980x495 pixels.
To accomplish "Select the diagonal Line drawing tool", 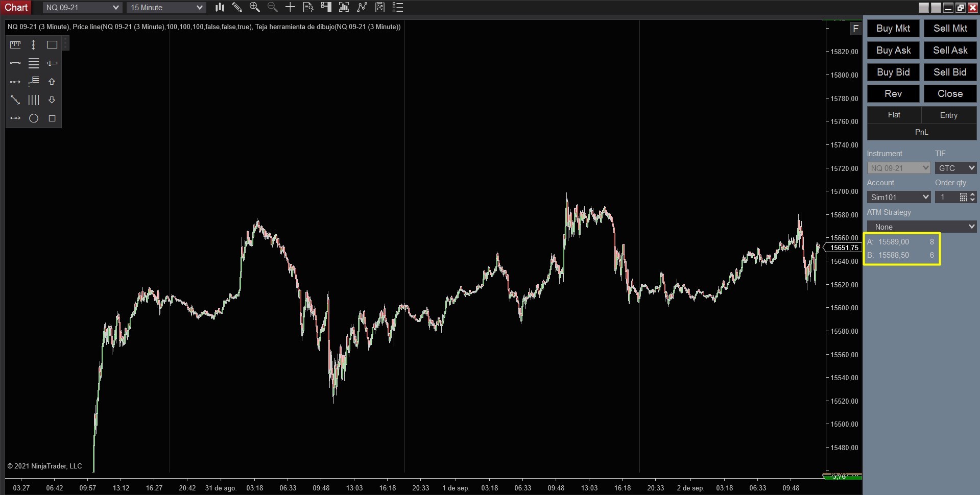I will click(15, 100).
